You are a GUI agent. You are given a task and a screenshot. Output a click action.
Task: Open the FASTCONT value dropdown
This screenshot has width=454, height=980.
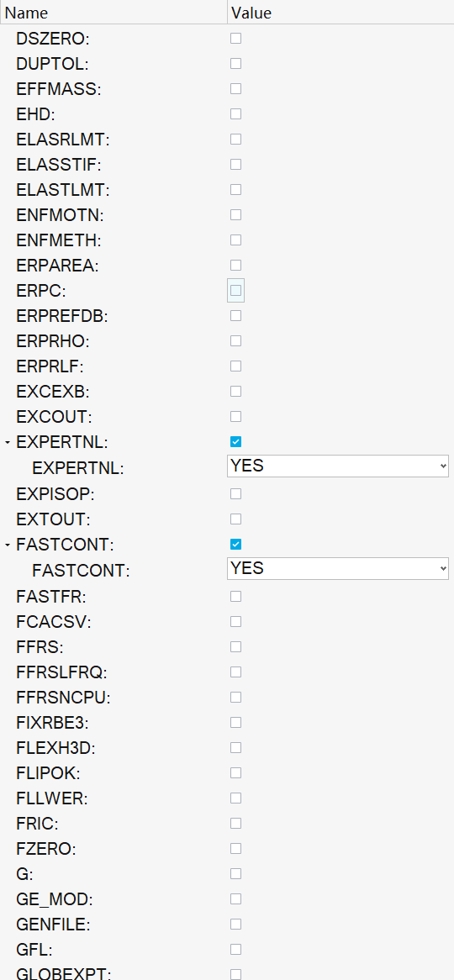(338, 569)
